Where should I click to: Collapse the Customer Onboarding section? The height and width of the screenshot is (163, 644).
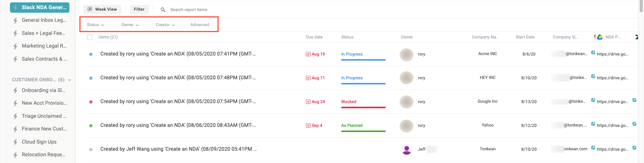pos(70,80)
